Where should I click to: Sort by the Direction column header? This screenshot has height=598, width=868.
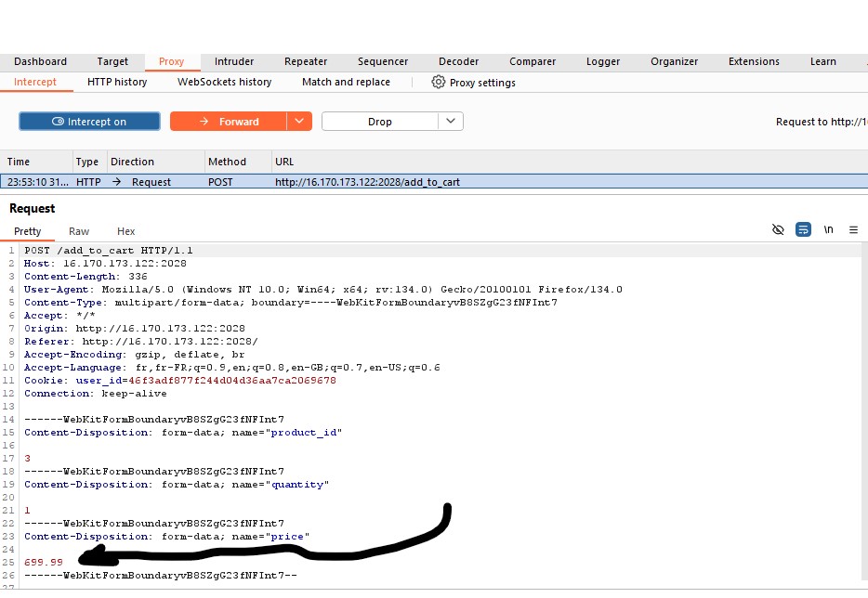click(x=132, y=162)
